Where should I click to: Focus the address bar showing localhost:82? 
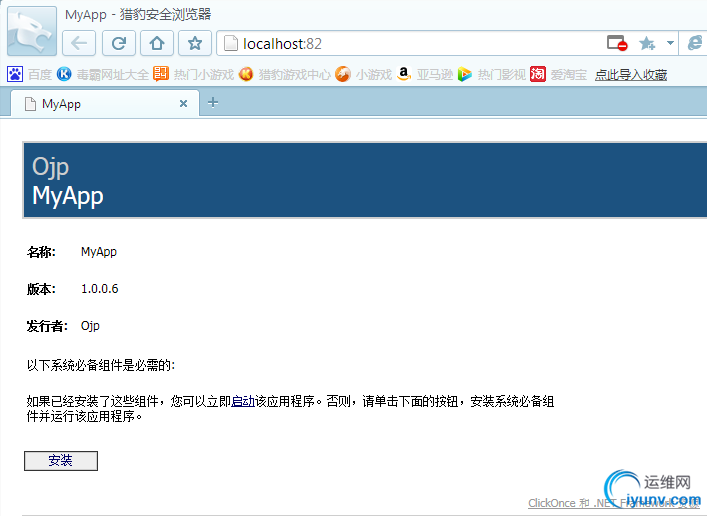[x=406, y=43]
